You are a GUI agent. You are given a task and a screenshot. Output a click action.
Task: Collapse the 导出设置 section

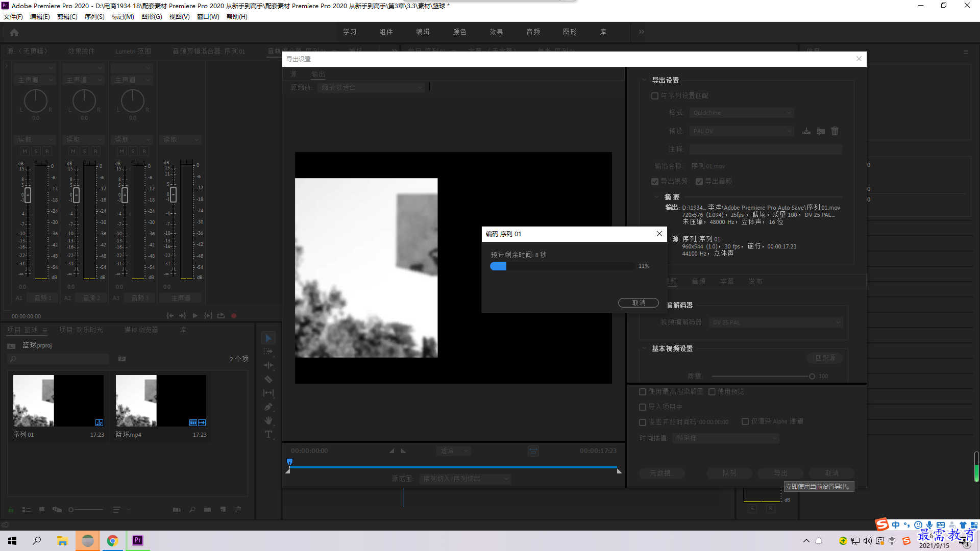point(645,80)
